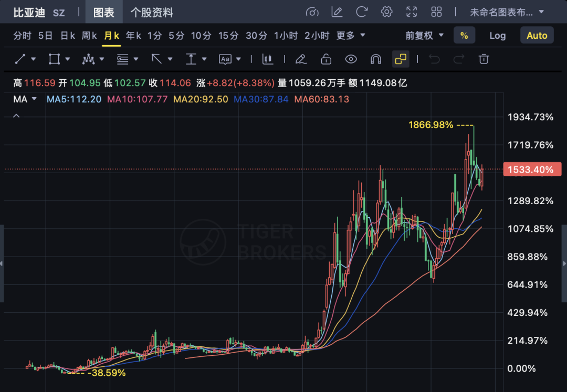Screen dimensions: 567x392
Task: Select the 15分 timeframe
Action: pos(228,35)
